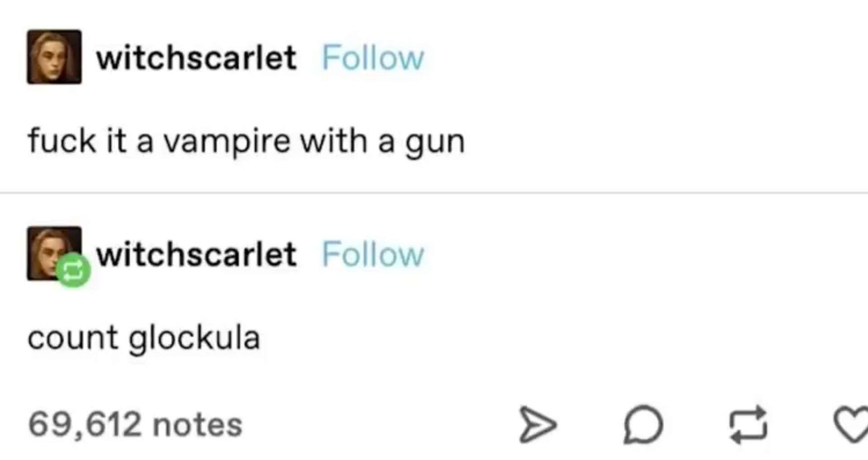
Task: Click the number 69,612 in notes count
Action: click(85, 425)
